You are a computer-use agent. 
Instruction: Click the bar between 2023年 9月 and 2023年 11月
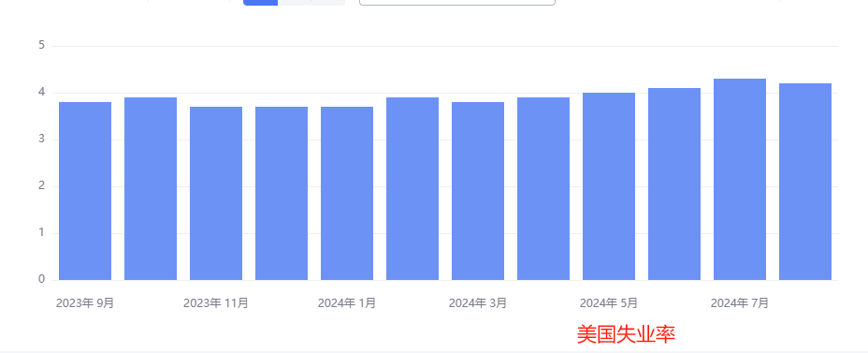151,189
